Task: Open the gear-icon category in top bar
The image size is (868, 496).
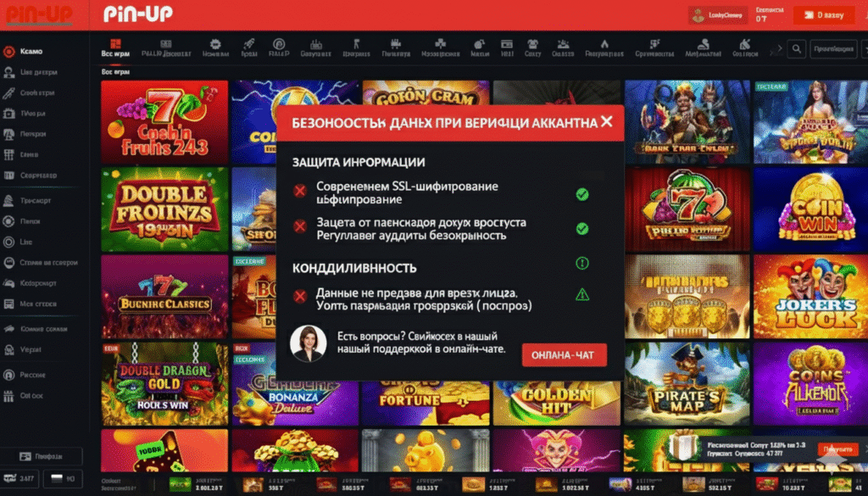Action: pyautogui.click(x=215, y=48)
